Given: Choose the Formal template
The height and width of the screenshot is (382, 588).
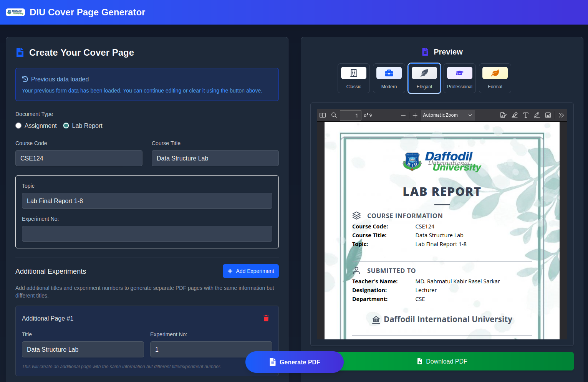Looking at the screenshot, I should (495, 78).
